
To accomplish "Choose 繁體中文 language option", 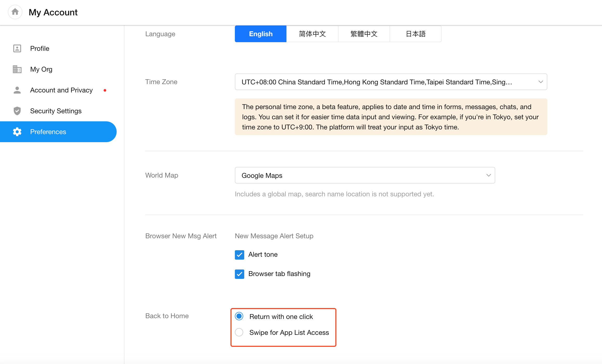I will pyautogui.click(x=364, y=34).
